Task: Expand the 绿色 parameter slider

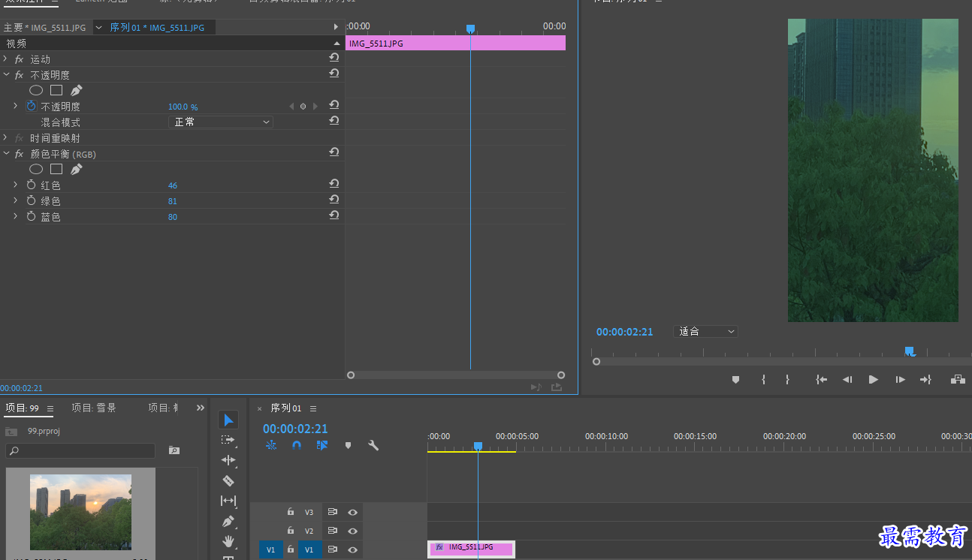Action: (x=15, y=200)
